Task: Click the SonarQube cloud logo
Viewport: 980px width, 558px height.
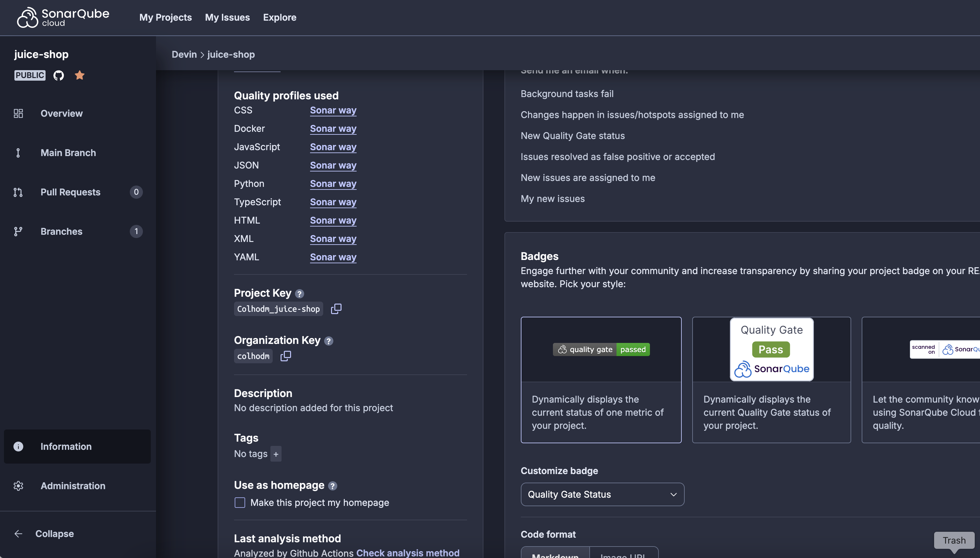Action: click(63, 18)
